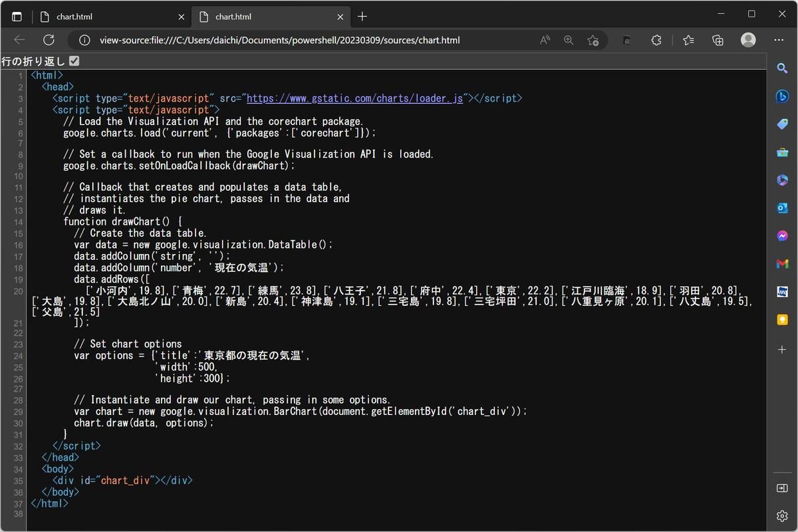Click the "['小河内',19.8]" data entry
The height and width of the screenshot is (532, 798).
(126, 291)
